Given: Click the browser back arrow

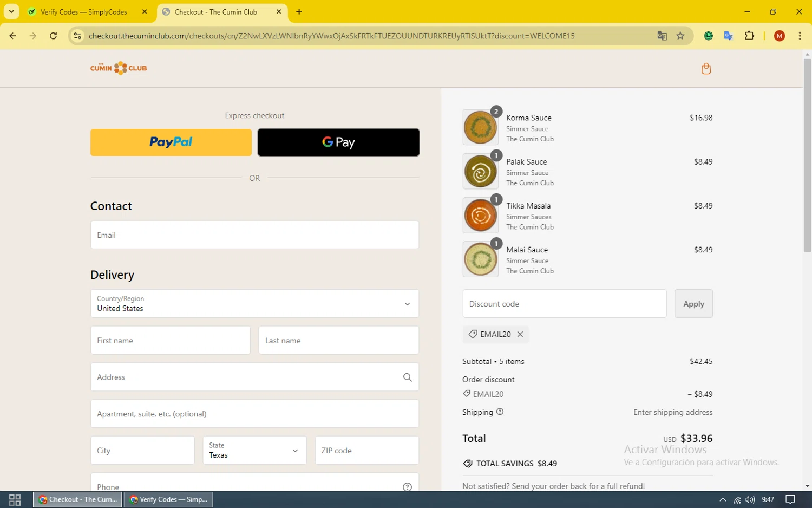Looking at the screenshot, I should coord(13,36).
